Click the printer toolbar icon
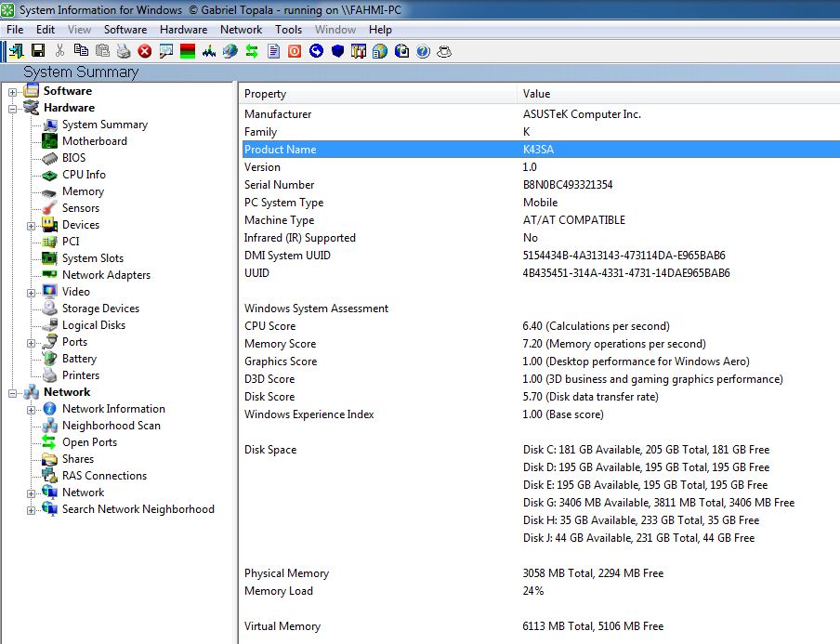This screenshot has height=644, width=840. (124, 51)
